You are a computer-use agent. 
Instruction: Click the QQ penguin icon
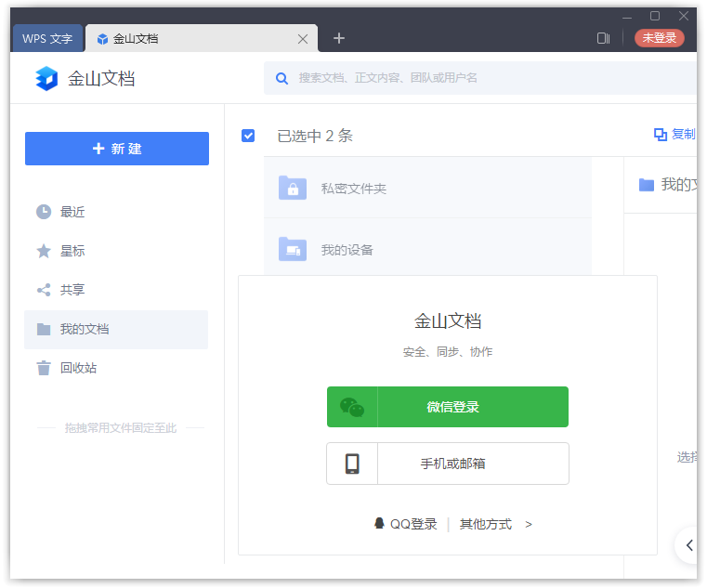[379, 523]
